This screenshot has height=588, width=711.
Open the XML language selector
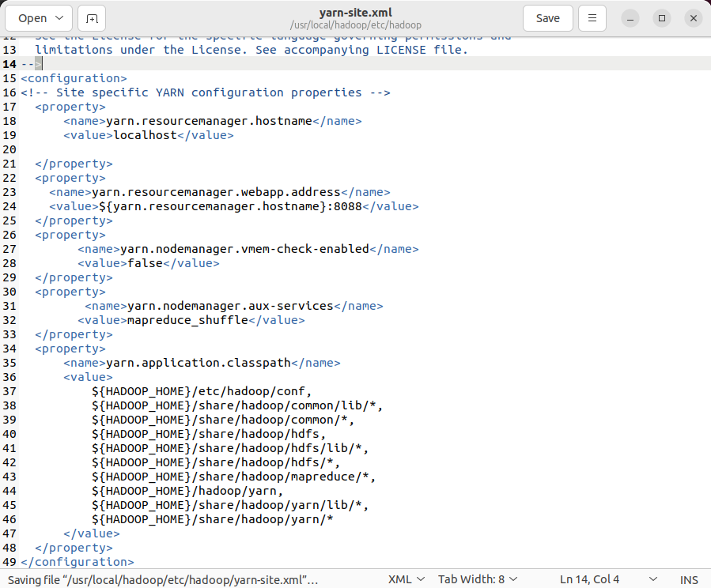[407, 579]
